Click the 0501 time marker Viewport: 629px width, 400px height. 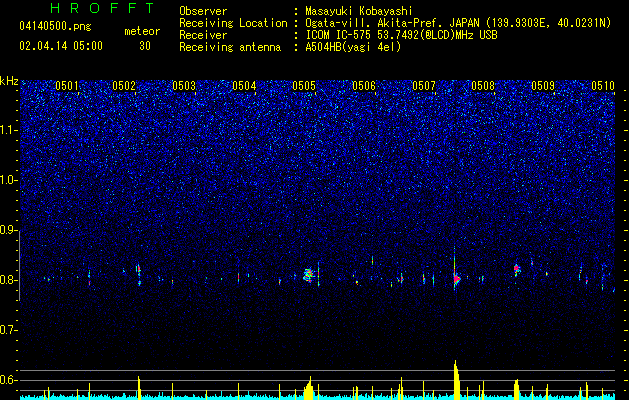(67, 86)
